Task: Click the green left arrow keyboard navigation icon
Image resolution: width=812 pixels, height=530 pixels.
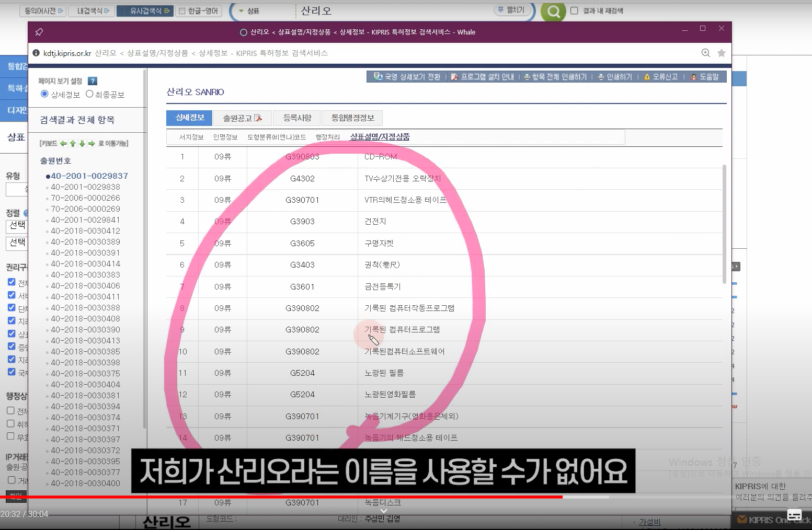Action: pyautogui.click(x=63, y=143)
